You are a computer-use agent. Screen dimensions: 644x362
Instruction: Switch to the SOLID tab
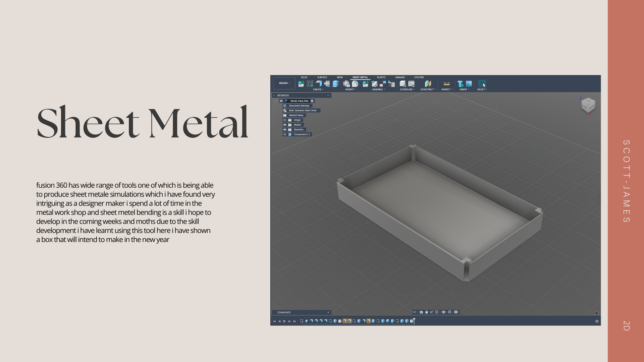(x=304, y=77)
